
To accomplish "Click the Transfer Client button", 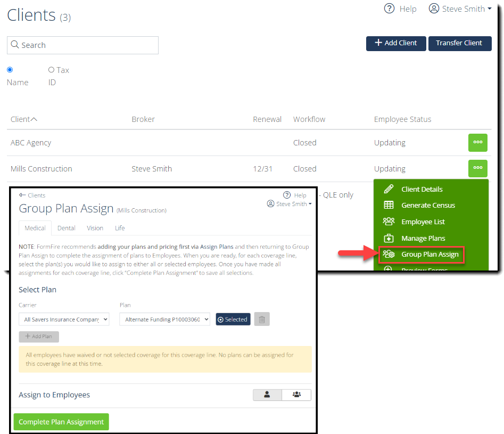I will coord(460,44).
